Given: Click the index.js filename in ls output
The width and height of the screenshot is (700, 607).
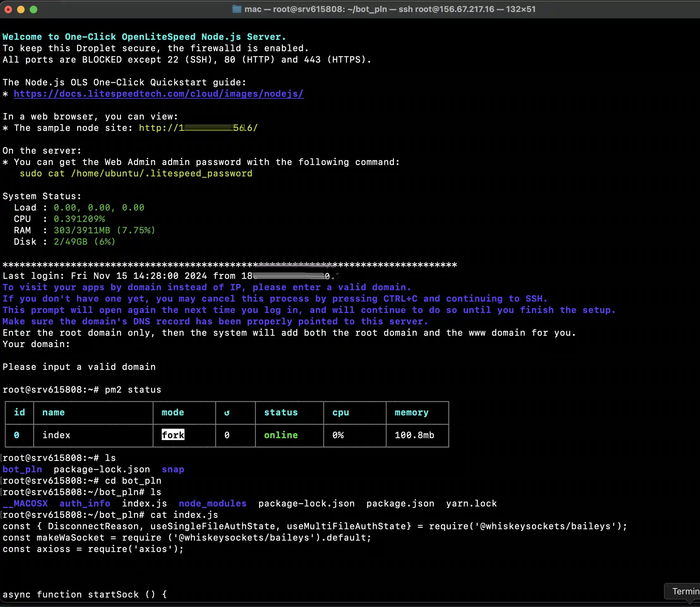Looking at the screenshot, I should click(144, 504).
